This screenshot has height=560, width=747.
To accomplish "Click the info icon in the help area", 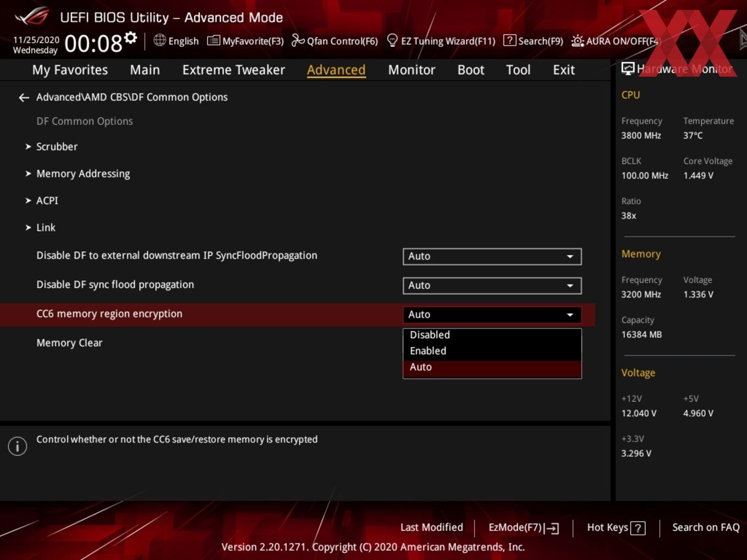I will click(x=18, y=446).
